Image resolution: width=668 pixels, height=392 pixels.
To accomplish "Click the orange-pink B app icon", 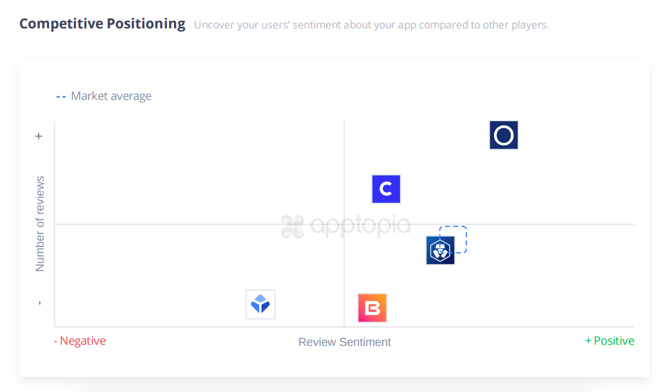I will 372,308.
